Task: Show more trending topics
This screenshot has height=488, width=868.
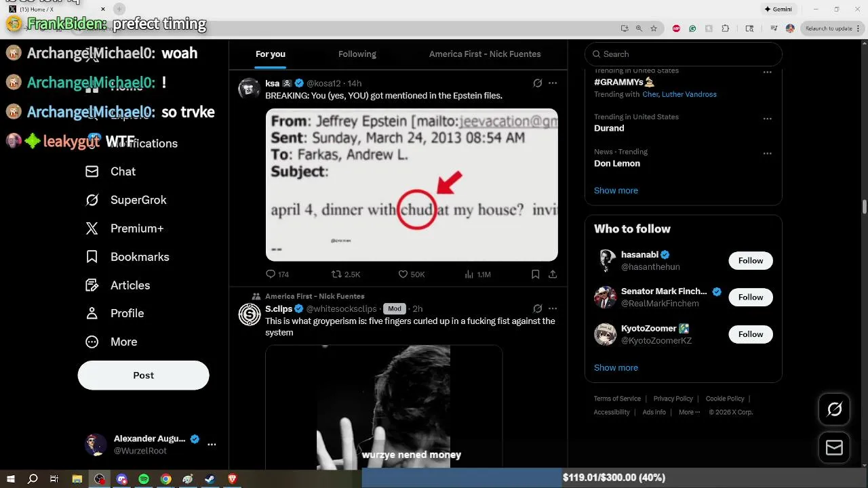Action: pyautogui.click(x=616, y=190)
